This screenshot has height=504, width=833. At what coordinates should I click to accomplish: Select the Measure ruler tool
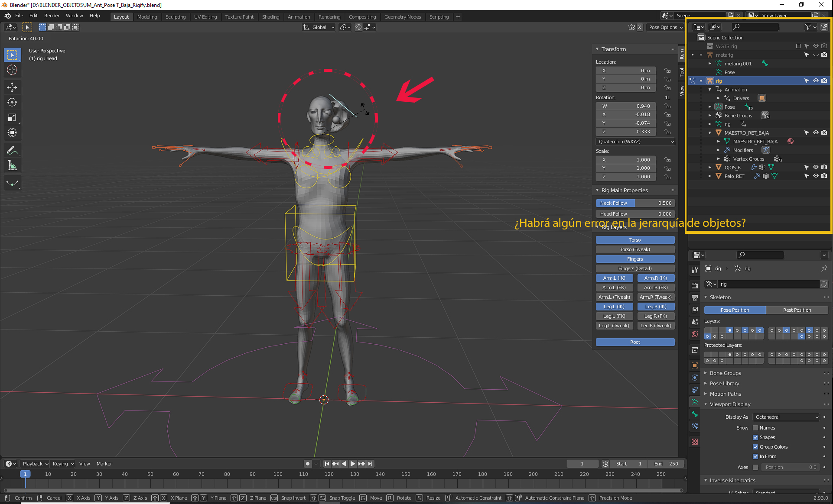12,165
